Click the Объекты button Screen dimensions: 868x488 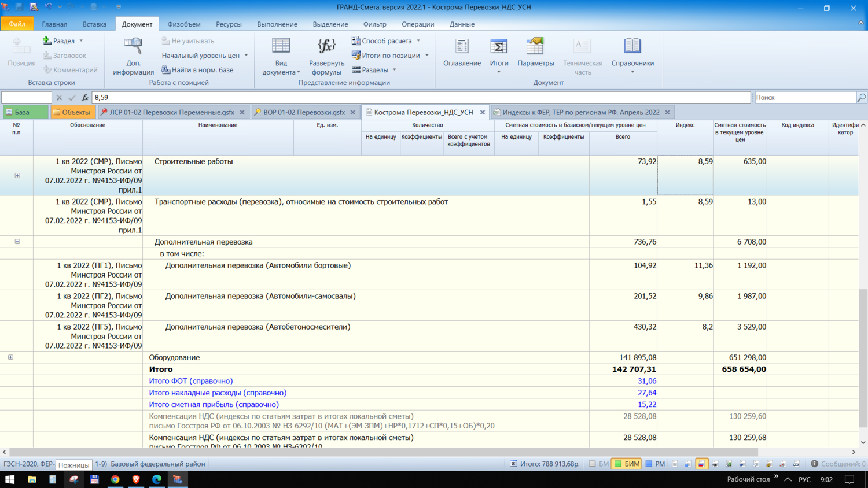point(72,112)
